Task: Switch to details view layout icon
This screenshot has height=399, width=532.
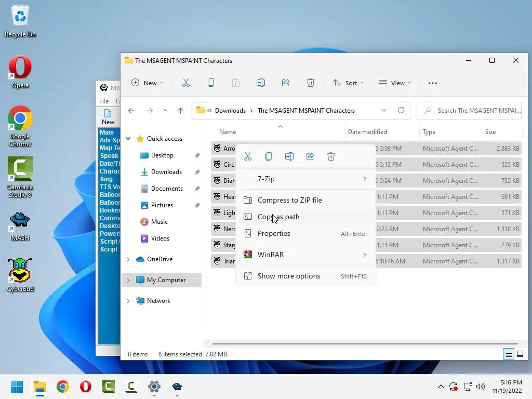Action: click(509, 354)
